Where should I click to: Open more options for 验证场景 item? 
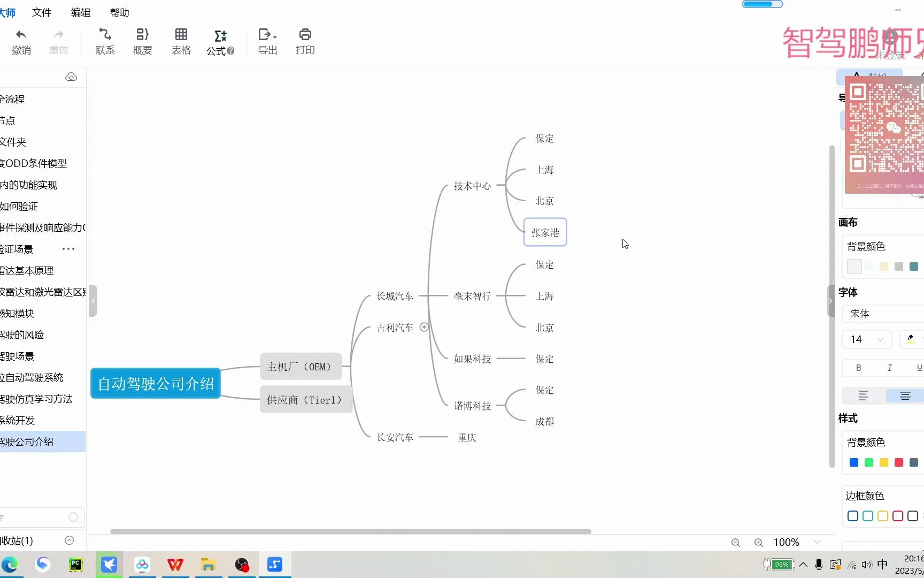pos(68,249)
